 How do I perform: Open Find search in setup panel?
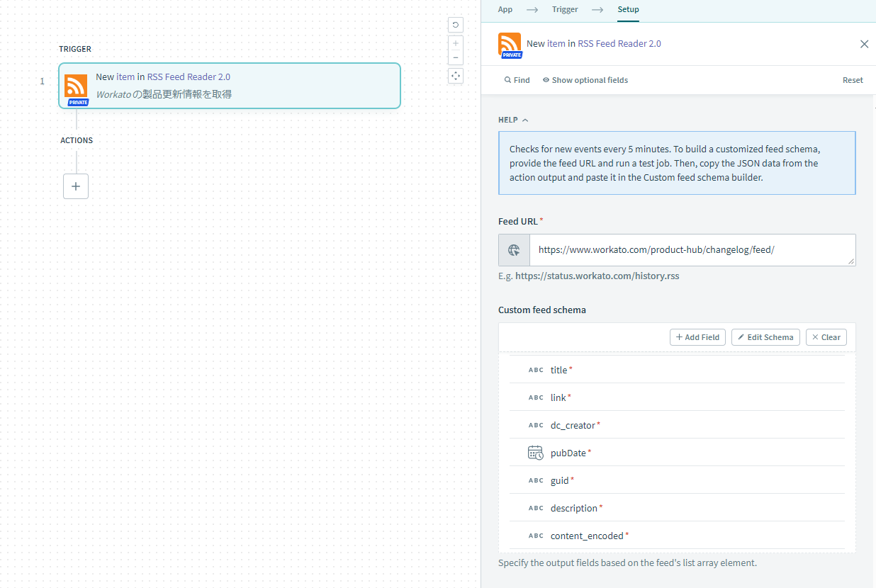tap(517, 80)
